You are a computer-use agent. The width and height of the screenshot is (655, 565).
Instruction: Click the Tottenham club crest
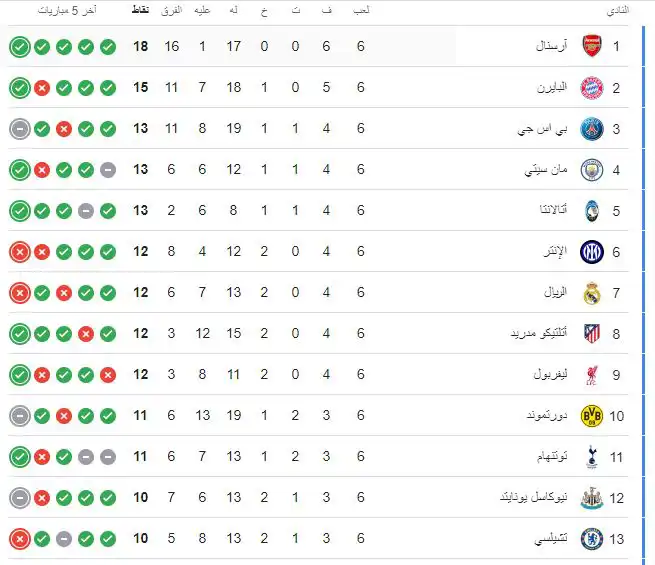[591, 456]
